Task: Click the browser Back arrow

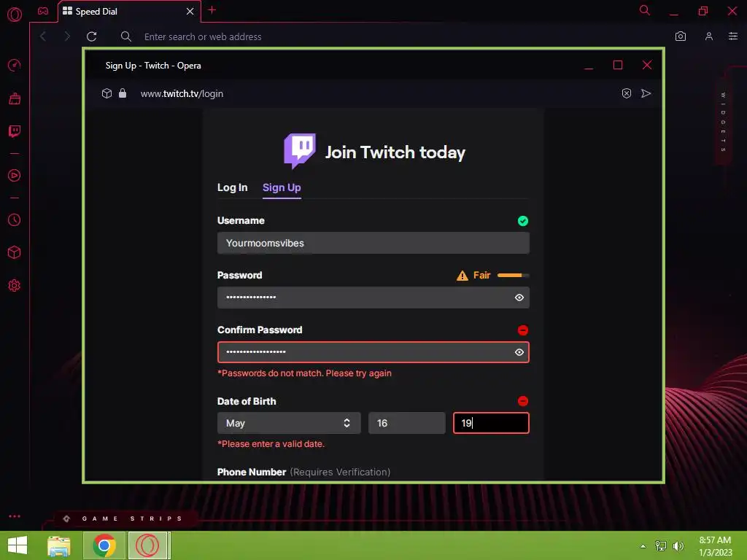Action: click(43, 36)
